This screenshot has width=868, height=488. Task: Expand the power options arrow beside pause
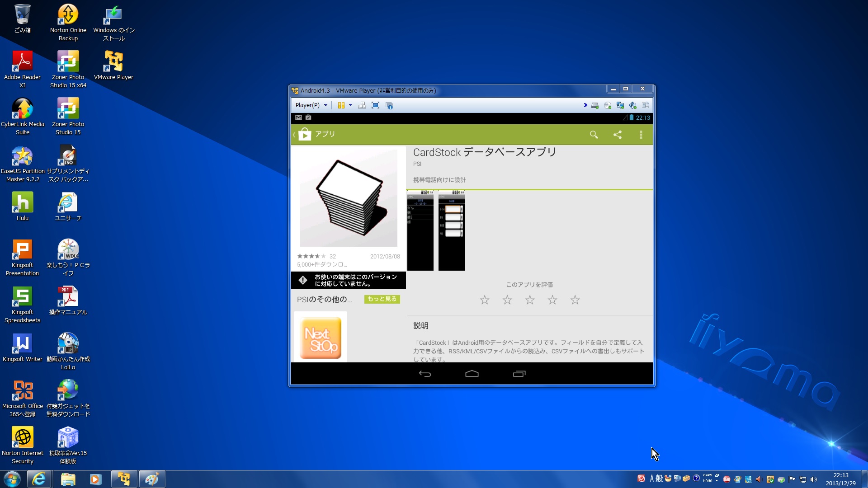[x=350, y=105]
